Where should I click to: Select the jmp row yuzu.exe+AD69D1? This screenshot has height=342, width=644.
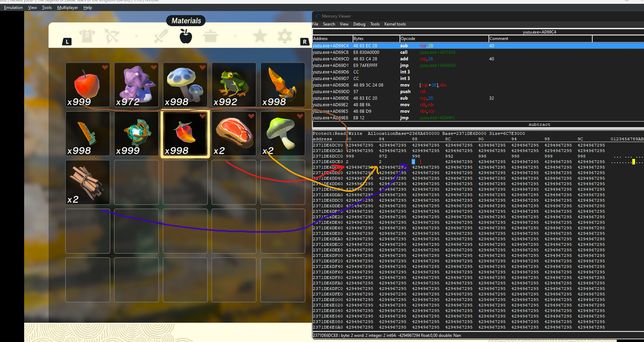478,66
